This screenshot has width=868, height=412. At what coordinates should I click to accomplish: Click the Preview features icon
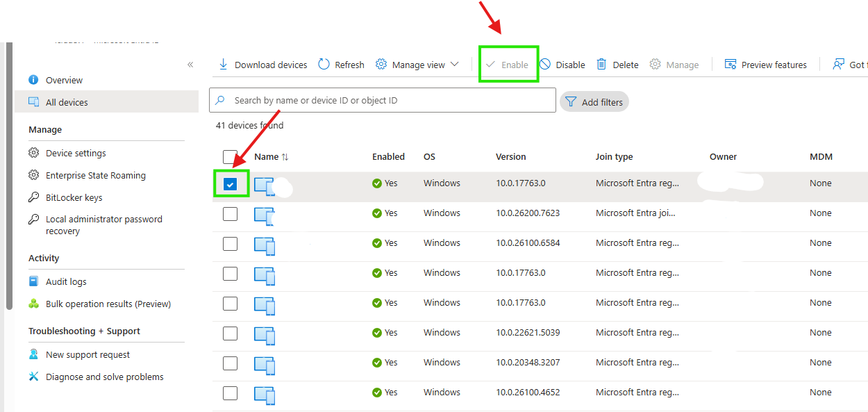click(731, 65)
